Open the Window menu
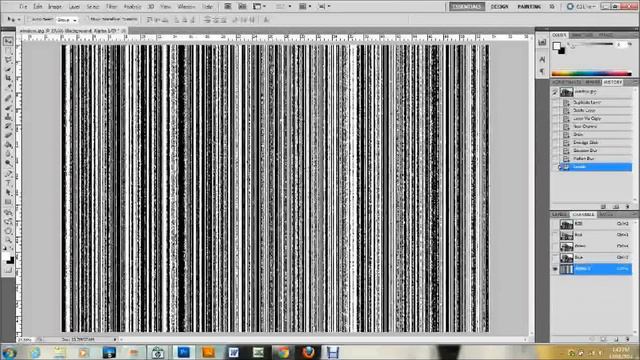 [x=187, y=7]
